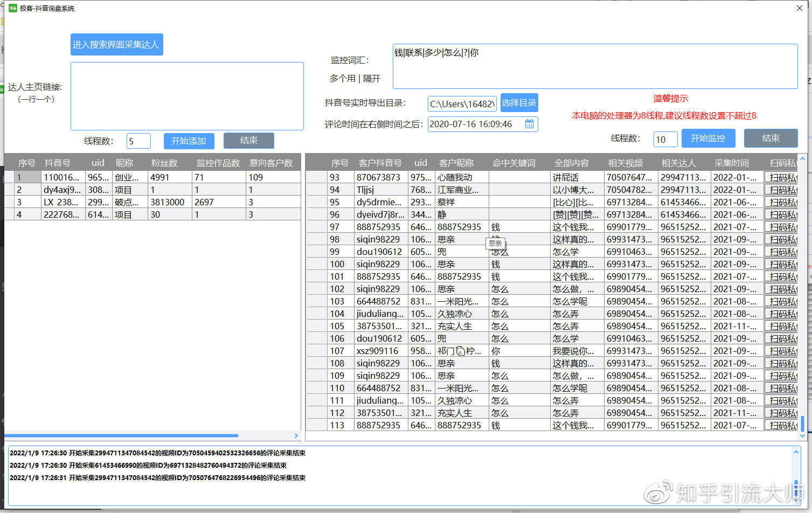Click cell 我要说你... in row 107

(x=577, y=351)
